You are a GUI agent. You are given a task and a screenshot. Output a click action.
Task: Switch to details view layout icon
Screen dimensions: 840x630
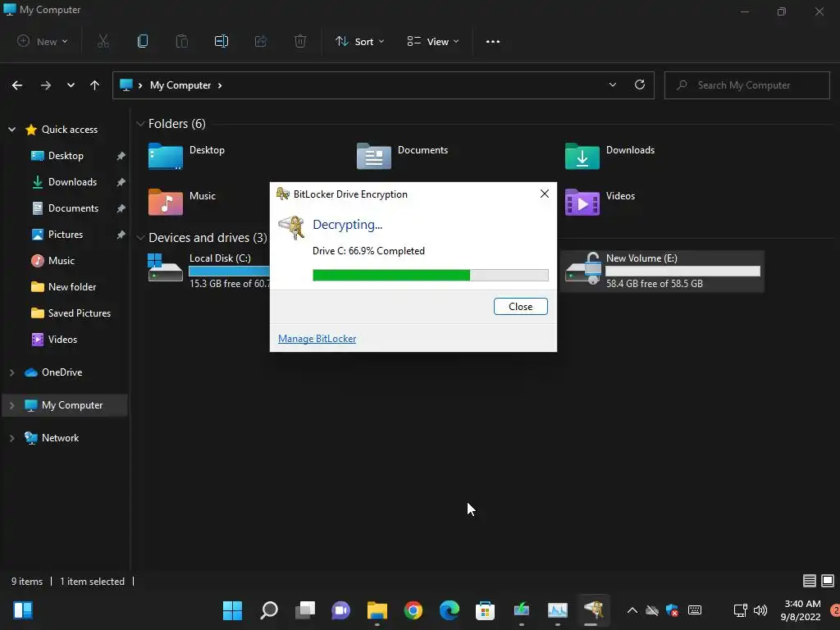(x=810, y=581)
